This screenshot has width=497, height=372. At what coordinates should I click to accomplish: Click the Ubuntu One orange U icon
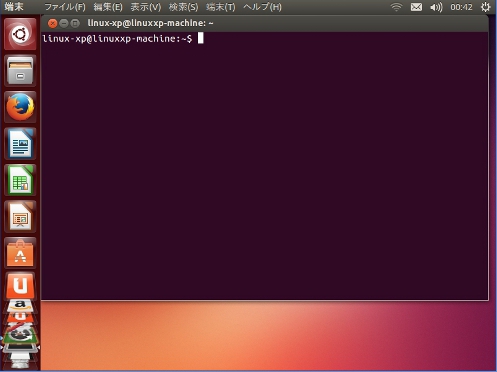(20, 286)
